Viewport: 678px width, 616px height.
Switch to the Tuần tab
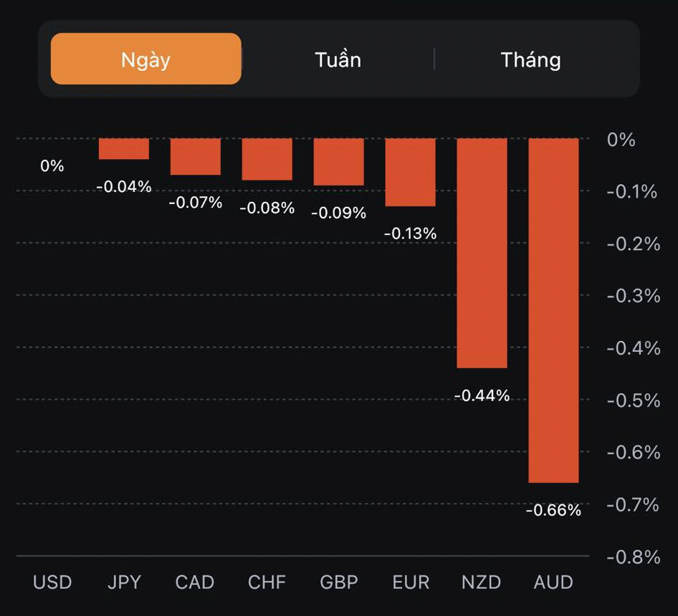tap(338, 59)
